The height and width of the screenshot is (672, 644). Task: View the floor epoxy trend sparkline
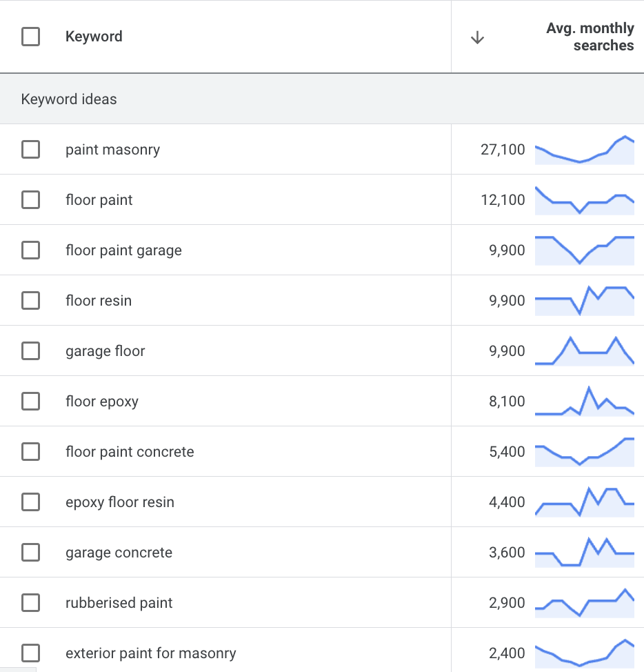[x=584, y=402]
